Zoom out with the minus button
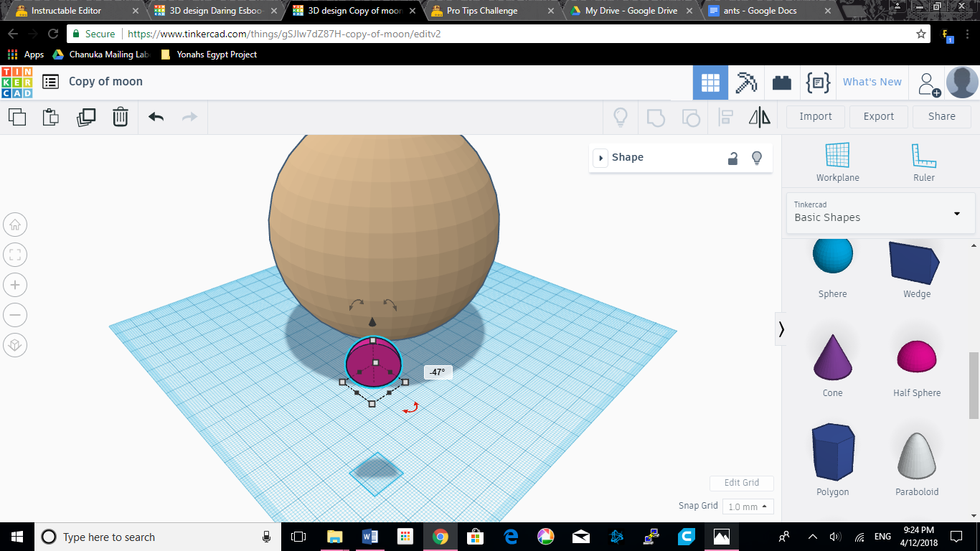The height and width of the screenshot is (551, 980). point(15,315)
